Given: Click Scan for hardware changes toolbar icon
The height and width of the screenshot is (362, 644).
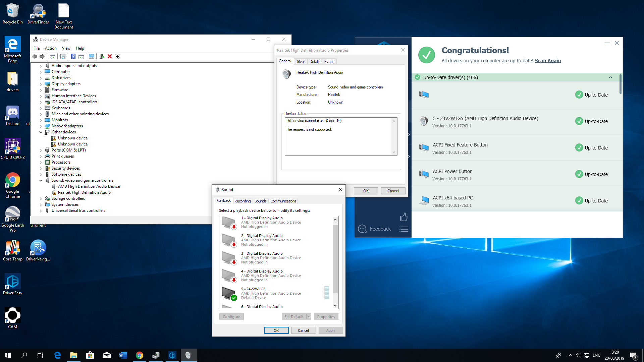Looking at the screenshot, I should (92, 56).
